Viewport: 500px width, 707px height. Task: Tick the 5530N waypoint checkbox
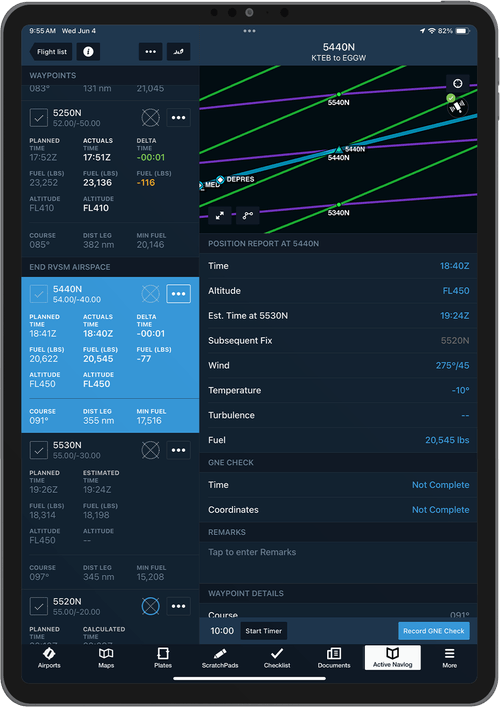click(39, 450)
